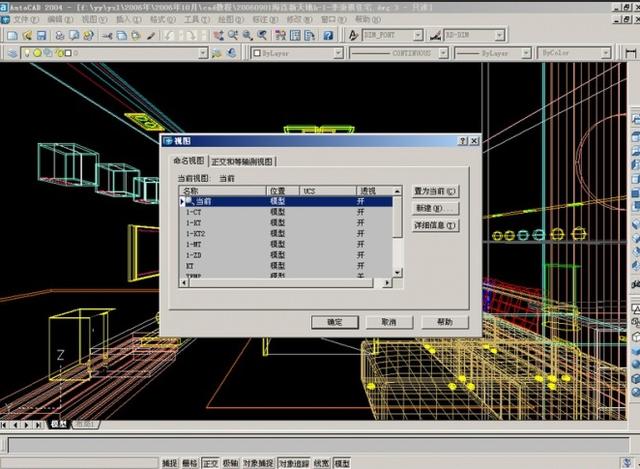Click the Dimension Style icon
This screenshot has width=640, height=469.
click(x=435, y=36)
